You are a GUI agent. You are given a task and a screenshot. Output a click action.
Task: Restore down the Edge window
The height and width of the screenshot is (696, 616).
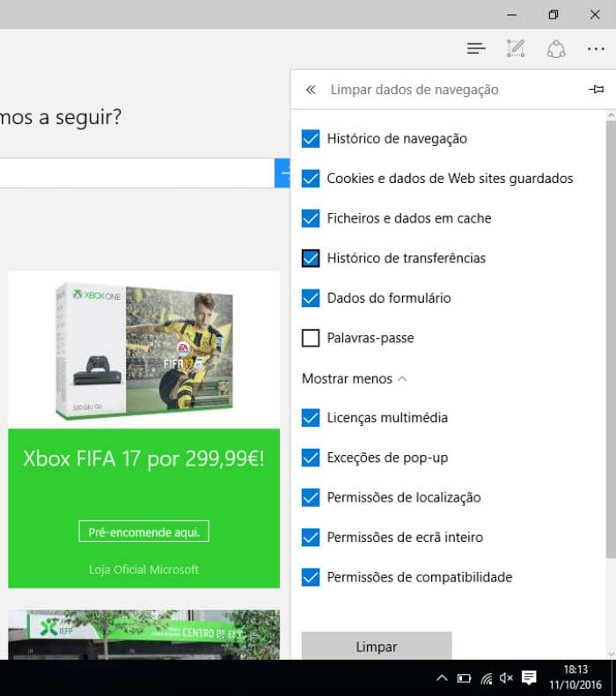tap(554, 15)
